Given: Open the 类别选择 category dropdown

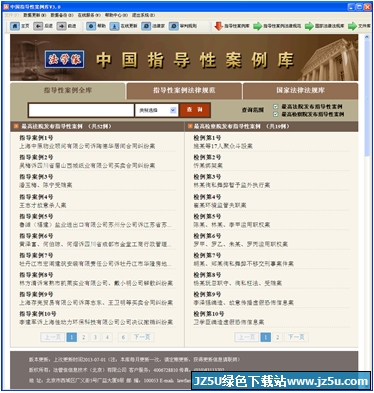Looking at the screenshot, I should click(x=156, y=110).
